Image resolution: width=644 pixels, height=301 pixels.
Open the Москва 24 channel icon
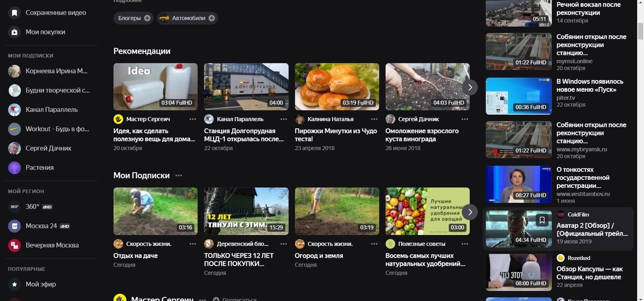tap(14, 226)
